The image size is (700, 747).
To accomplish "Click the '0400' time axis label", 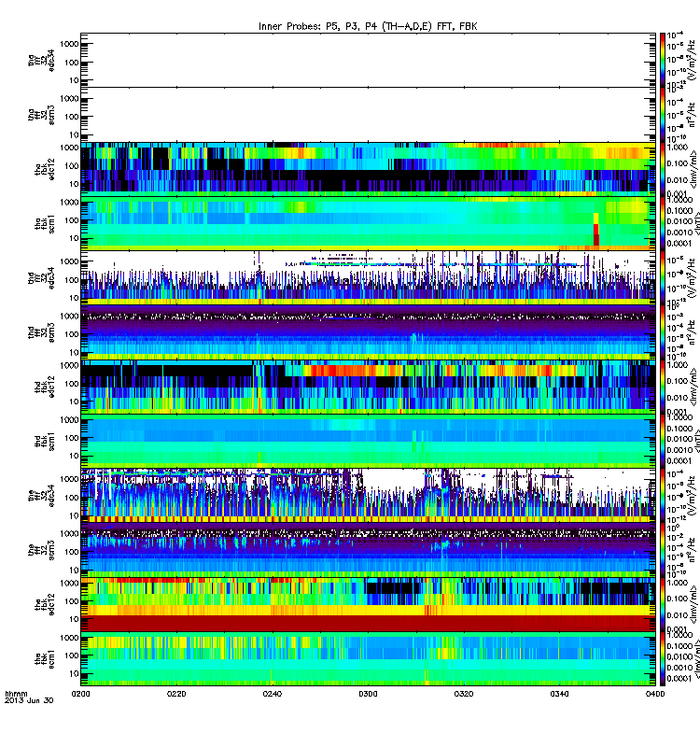I will (x=655, y=694).
